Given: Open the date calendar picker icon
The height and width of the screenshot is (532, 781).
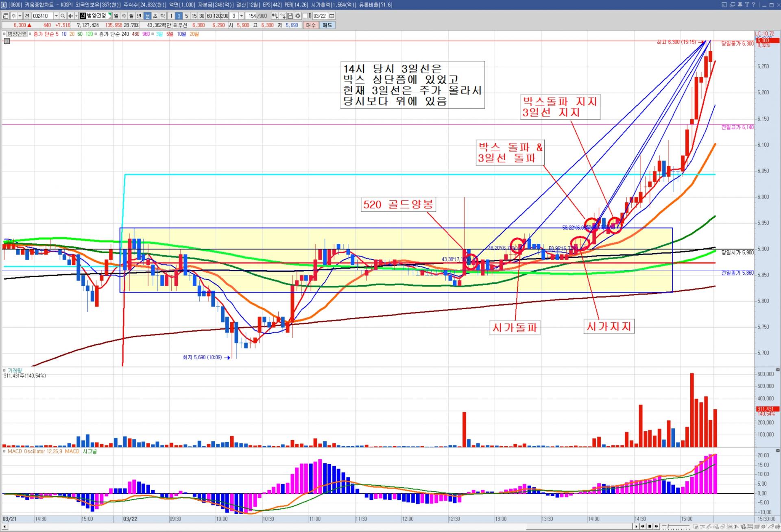Looking at the screenshot, I should pyautogui.click(x=332, y=16).
